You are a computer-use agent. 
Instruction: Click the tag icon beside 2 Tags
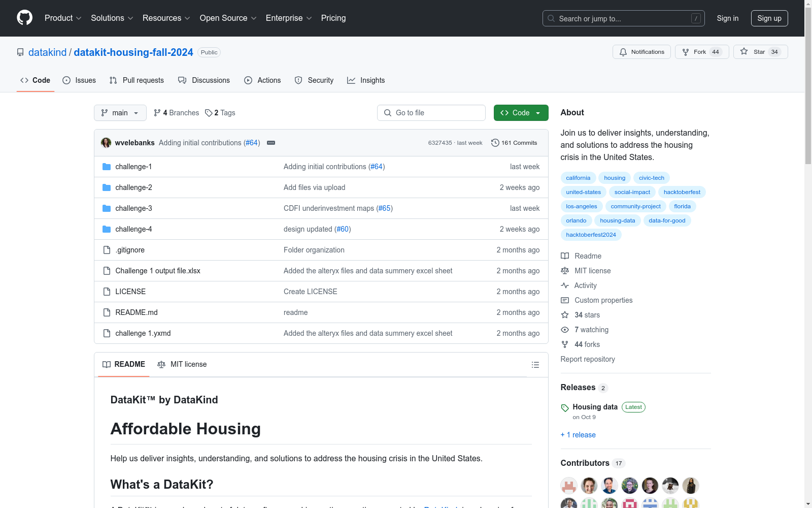point(209,113)
